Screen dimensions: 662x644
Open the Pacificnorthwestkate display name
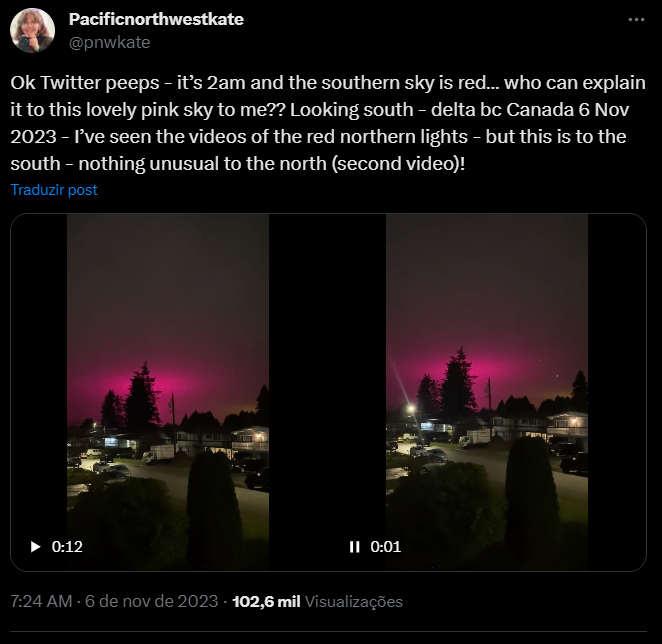click(156, 19)
